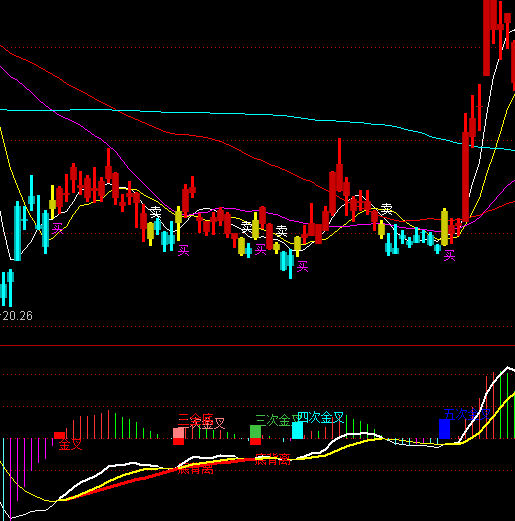Viewport: 515px width, 521px height.
Task: Select the rightmost white 卖 signal
Action: pos(386,209)
